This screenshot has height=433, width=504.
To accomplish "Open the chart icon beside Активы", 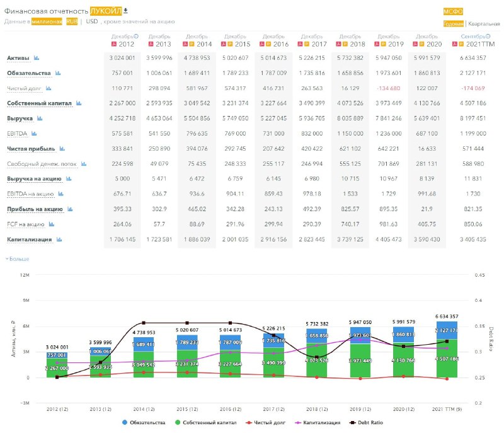I will click(x=37, y=58).
